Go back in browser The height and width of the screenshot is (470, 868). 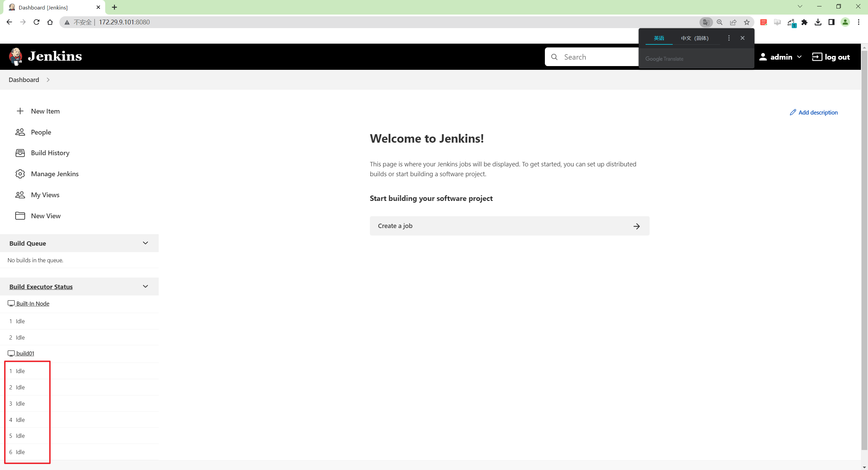coord(9,22)
